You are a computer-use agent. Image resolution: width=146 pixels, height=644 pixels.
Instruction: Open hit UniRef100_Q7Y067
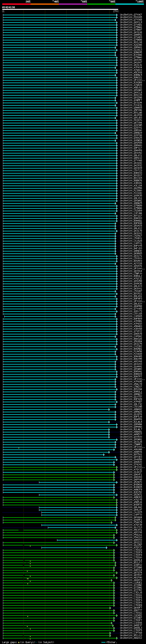[x=131, y=15]
